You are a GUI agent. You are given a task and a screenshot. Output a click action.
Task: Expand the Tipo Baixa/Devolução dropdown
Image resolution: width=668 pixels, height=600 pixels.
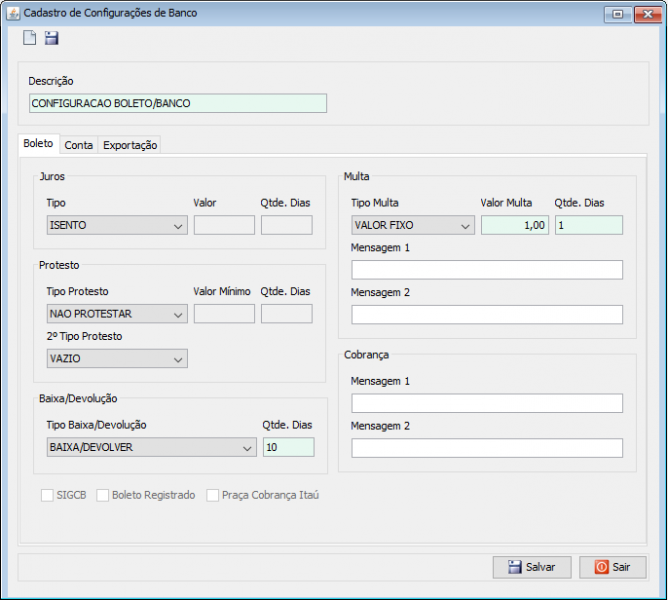click(x=152, y=447)
